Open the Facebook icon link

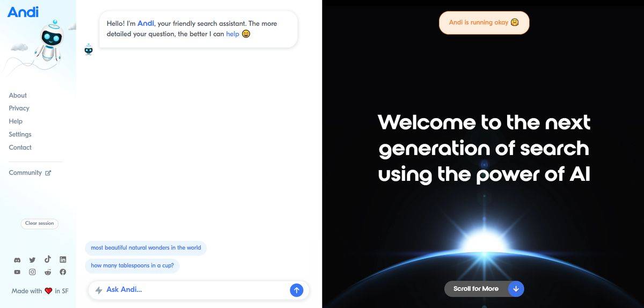coord(63,272)
